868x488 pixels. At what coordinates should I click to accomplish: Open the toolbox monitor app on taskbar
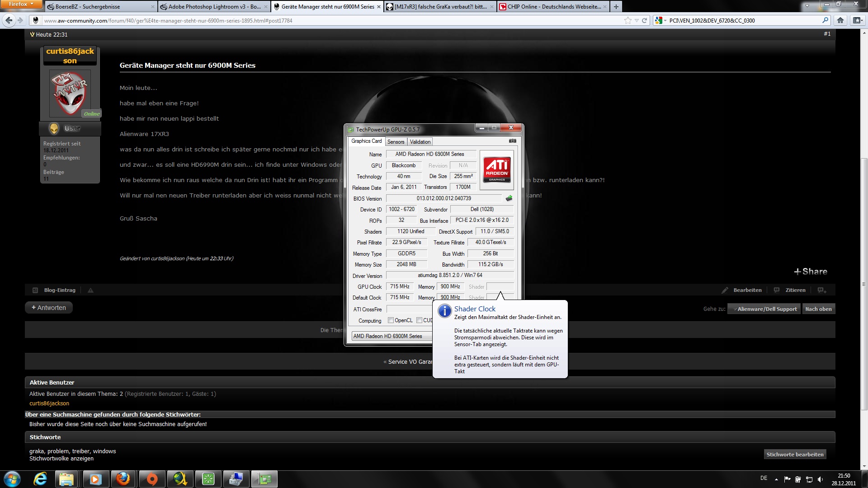pos(236,479)
